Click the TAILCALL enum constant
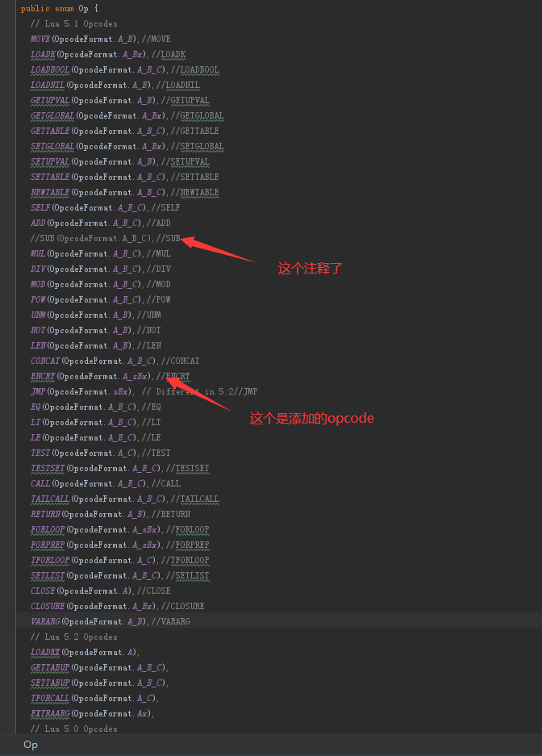This screenshot has height=756, width=542. coord(50,499)
